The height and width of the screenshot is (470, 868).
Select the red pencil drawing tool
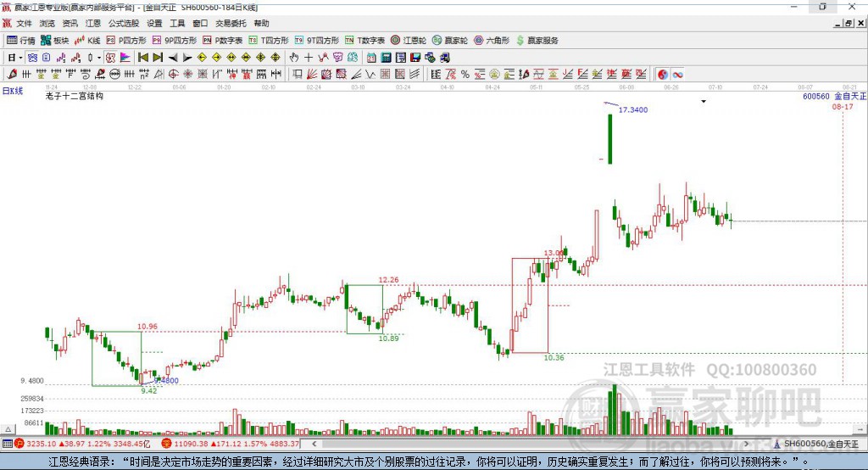(12, 75)
